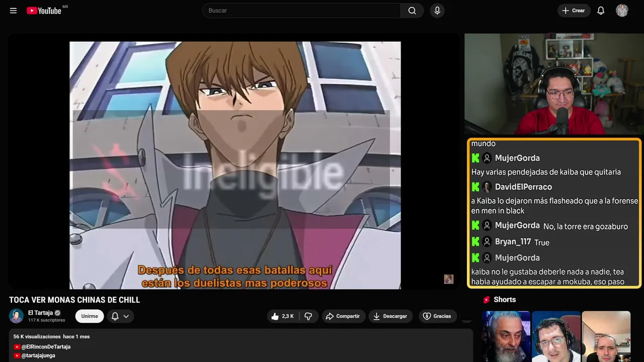Open notifications bell in the header
This screenshot has height=362, width=644.
(601, 11)
